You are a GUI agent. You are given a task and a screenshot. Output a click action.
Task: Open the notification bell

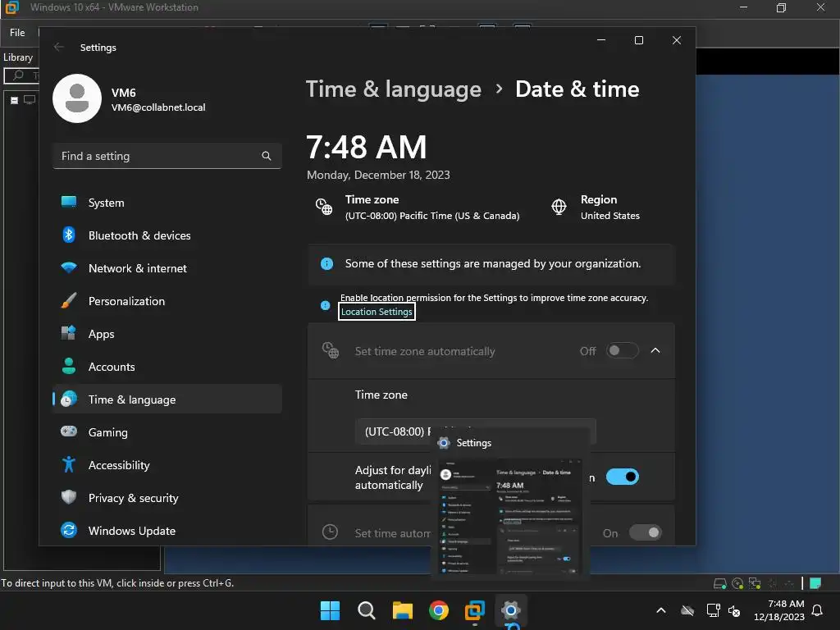(x=818, y=610)
